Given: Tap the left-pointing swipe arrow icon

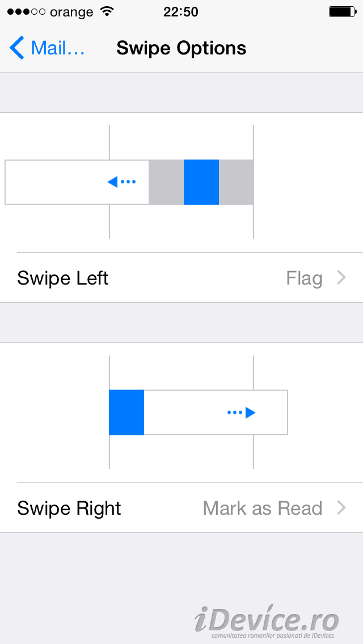Looking at the screenshot, I should 121,182.
